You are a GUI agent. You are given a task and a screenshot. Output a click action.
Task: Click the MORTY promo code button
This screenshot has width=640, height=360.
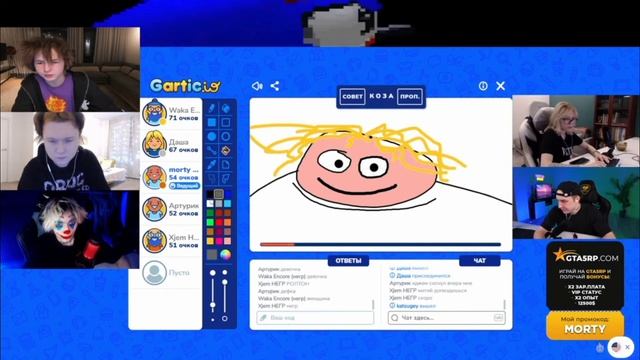(585, 325)
